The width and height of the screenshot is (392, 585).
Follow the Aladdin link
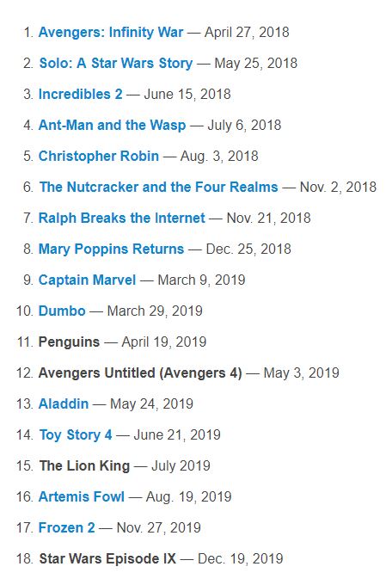[64, 403]
